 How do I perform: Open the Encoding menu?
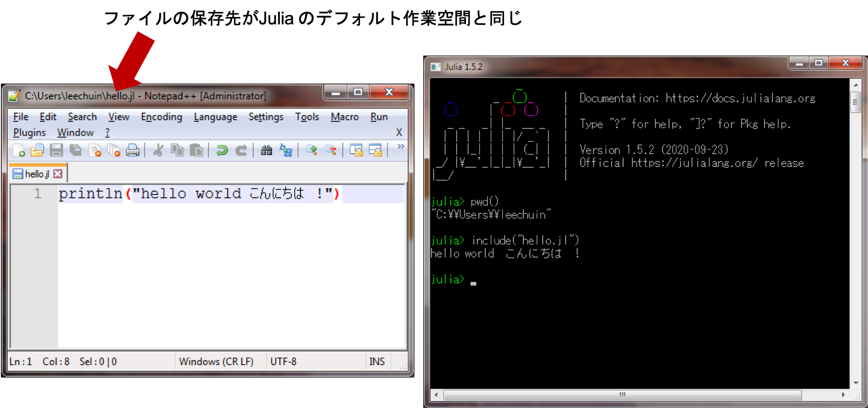(161, 117)
